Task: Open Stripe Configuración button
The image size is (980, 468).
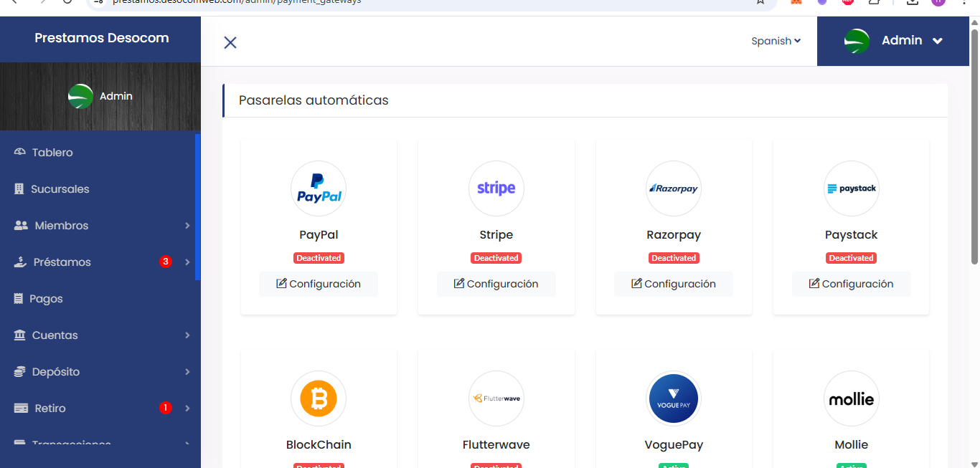Action: [x=496, y=284]
